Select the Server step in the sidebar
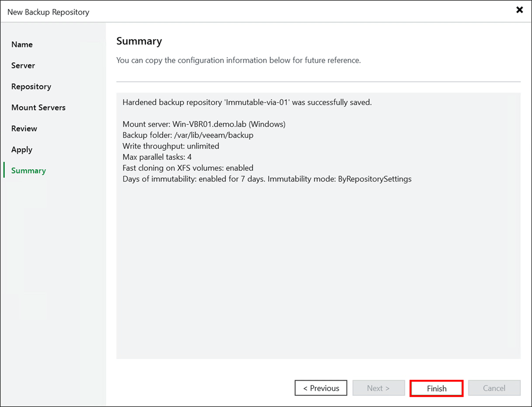The width and height of the screenshot is (532, 407). point(23,65)
